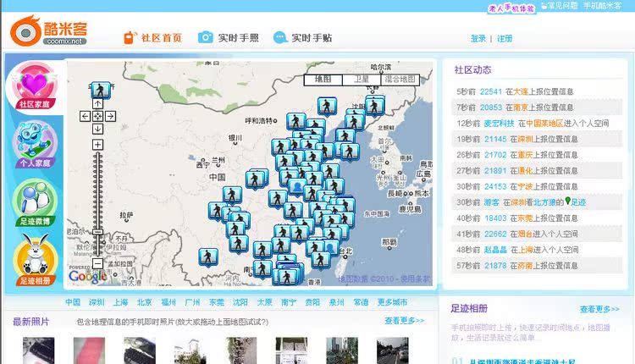Click the 注册 register link
The width and height of the screenshot is (635, 364).
tap(505, 39)
